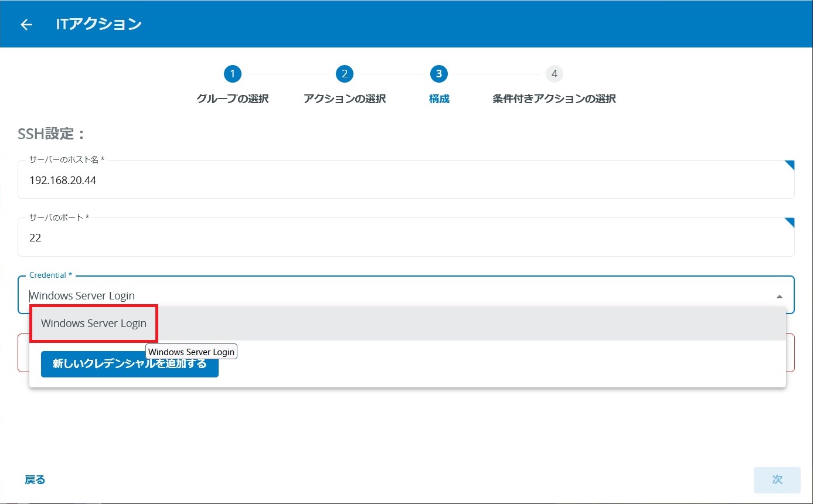Click blue corner marker on hostname field
Screen dimensions: 813x504
point(789,165)
